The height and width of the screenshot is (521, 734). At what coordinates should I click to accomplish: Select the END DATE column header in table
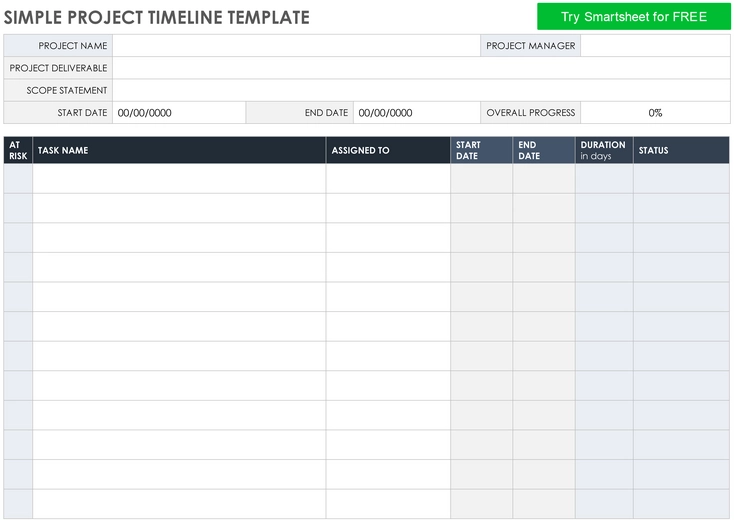(544, 150)
